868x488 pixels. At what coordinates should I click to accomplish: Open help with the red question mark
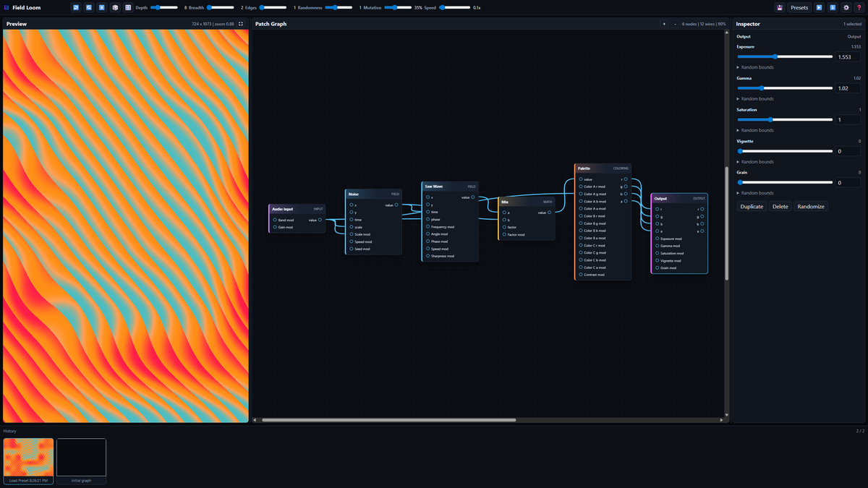859,7
